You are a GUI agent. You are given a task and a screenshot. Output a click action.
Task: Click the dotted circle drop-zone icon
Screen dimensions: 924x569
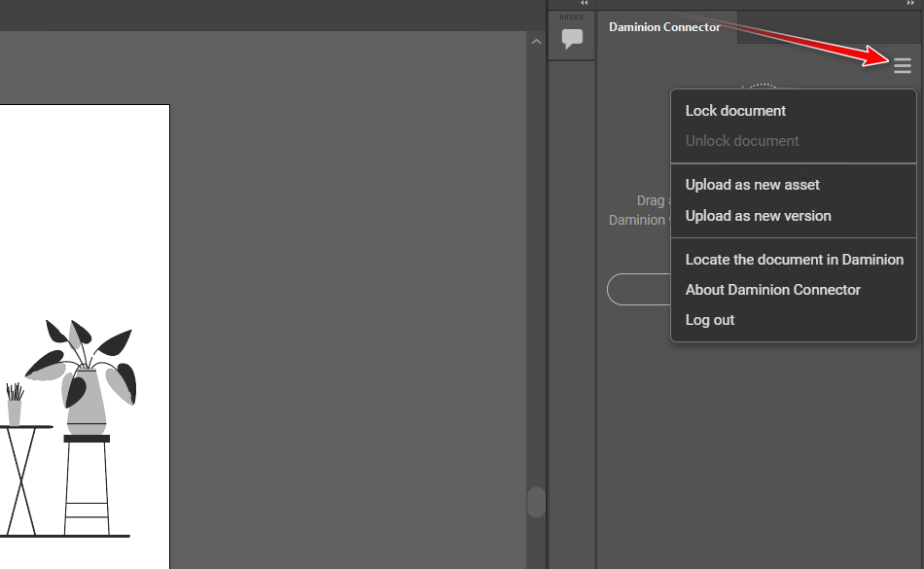point(760,87)
